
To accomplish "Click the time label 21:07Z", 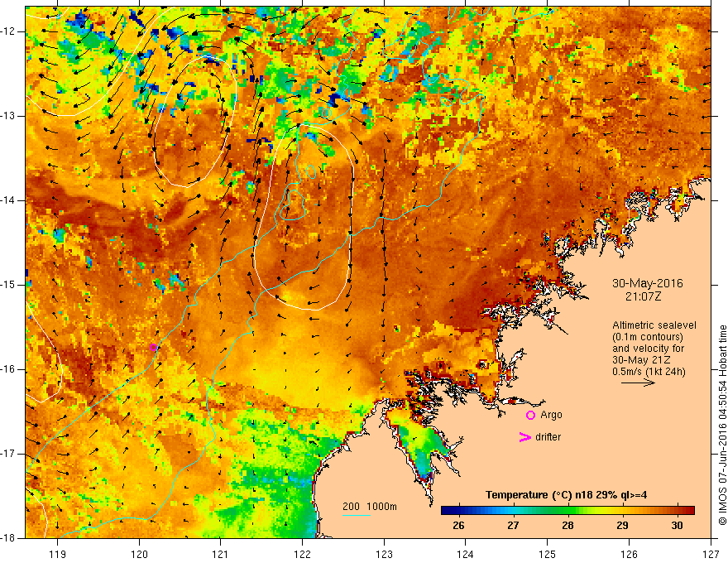I will [643, 296].
